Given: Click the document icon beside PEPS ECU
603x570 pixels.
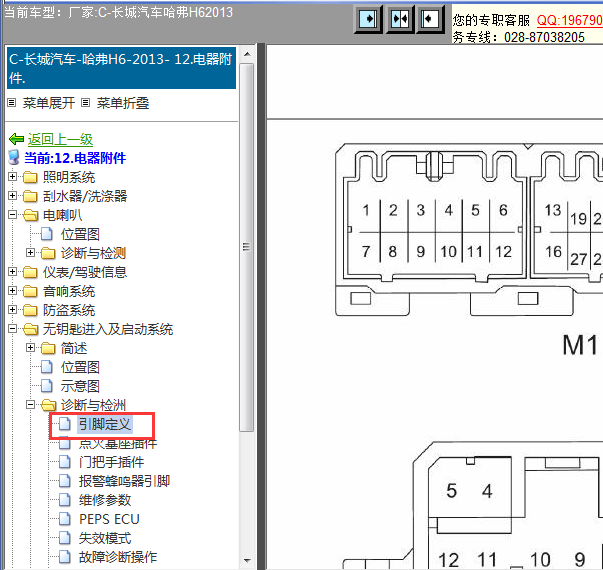Looking at the screenshot, I should coord(66,520).
